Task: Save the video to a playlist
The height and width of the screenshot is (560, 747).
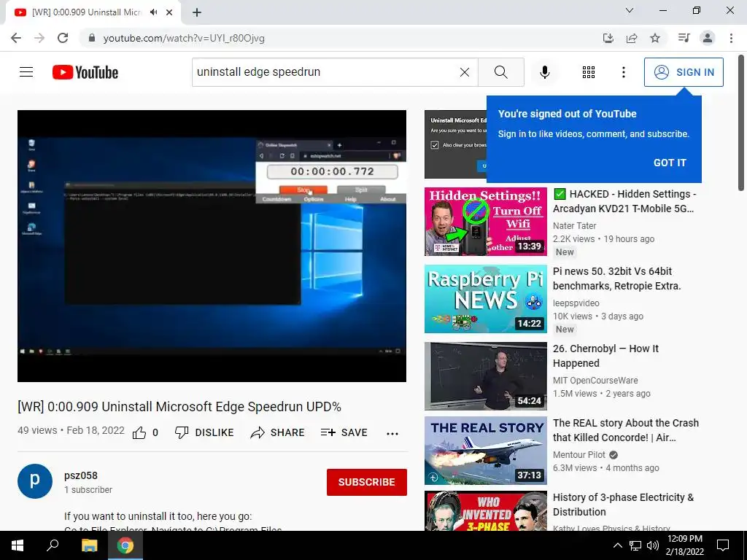Action: pyautogui.click(x=344, y=432)
